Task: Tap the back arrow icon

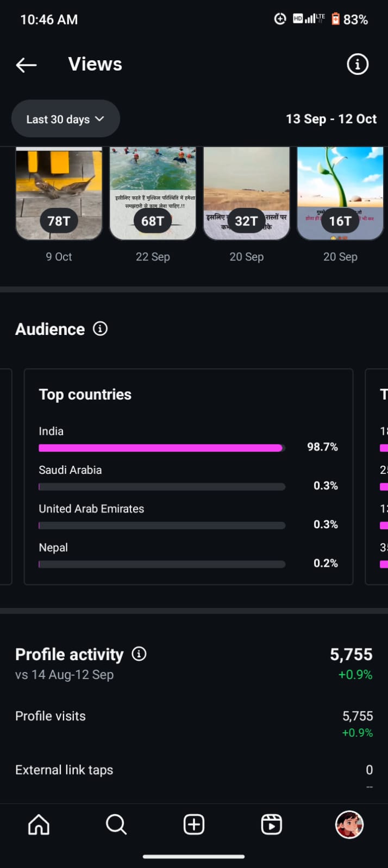Action: [26, 65]
